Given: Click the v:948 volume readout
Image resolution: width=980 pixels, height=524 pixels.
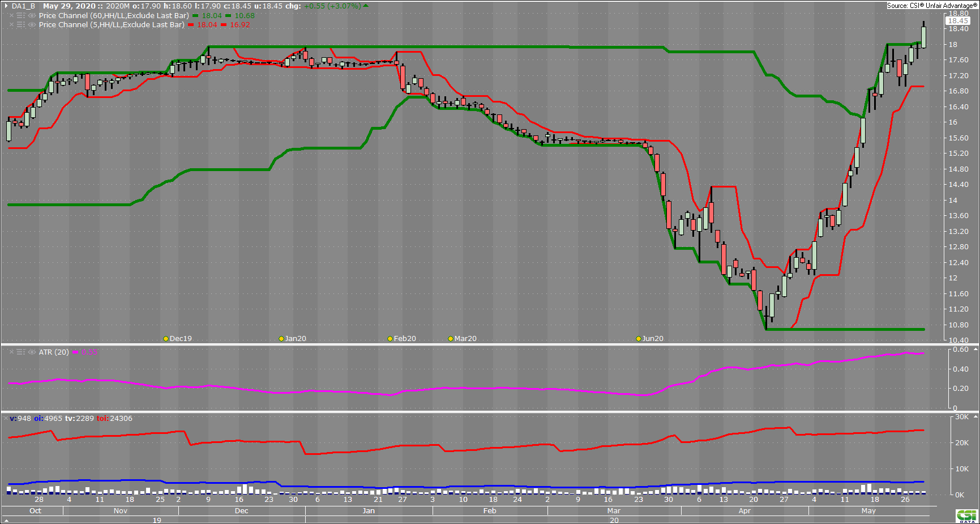Looking at the screenshot, I should click(20, 419).
